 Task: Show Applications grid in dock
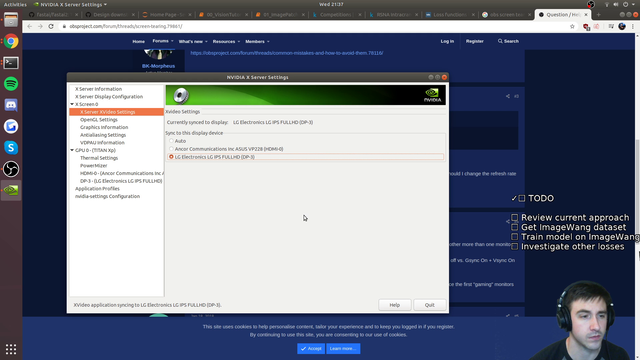tap(11, 349)
